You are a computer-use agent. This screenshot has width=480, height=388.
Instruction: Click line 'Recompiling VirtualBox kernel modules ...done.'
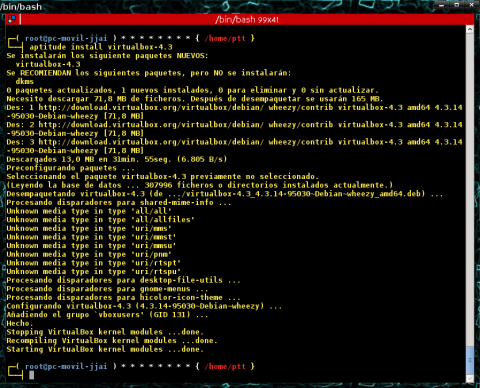(112, 341)
